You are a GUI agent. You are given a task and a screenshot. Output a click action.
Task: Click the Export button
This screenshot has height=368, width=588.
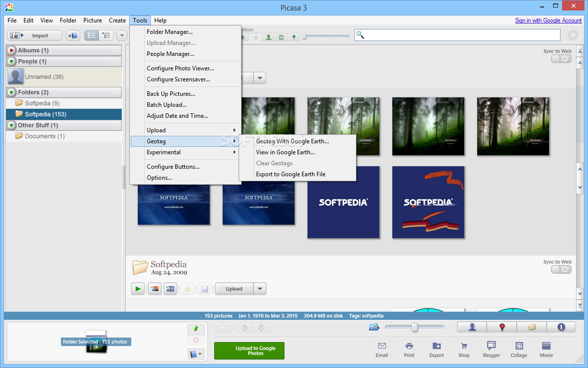point(436,350)
